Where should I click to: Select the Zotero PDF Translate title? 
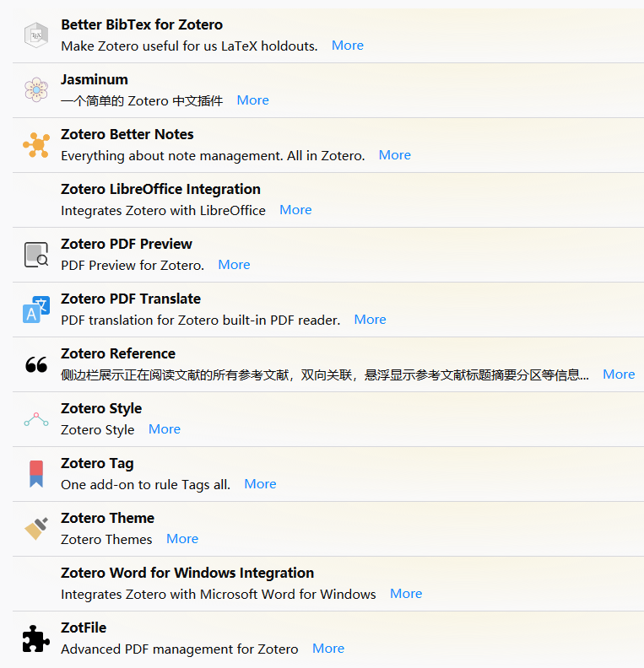click(131, 299)
